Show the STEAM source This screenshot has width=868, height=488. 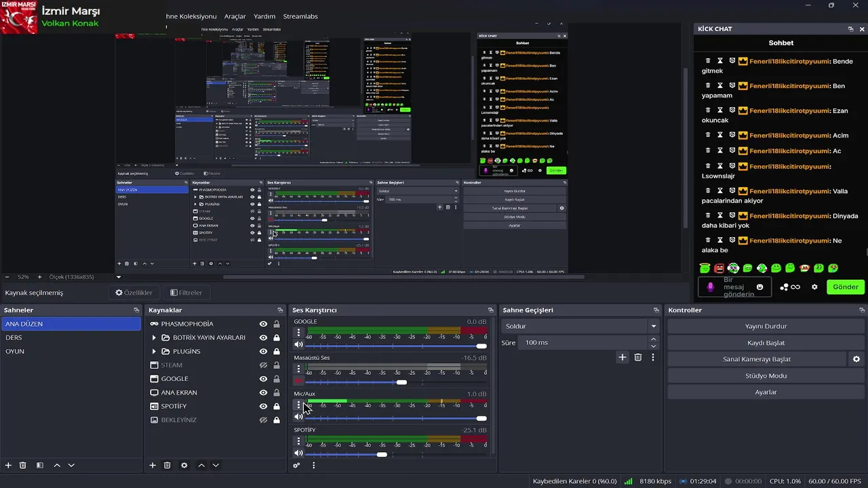pyautogui.click(x=263, y=365)
